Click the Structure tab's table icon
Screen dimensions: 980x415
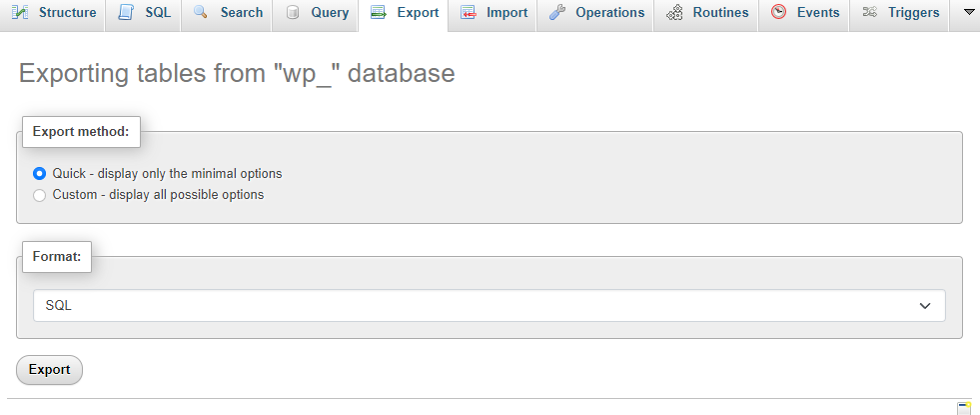tap(20, 13)
